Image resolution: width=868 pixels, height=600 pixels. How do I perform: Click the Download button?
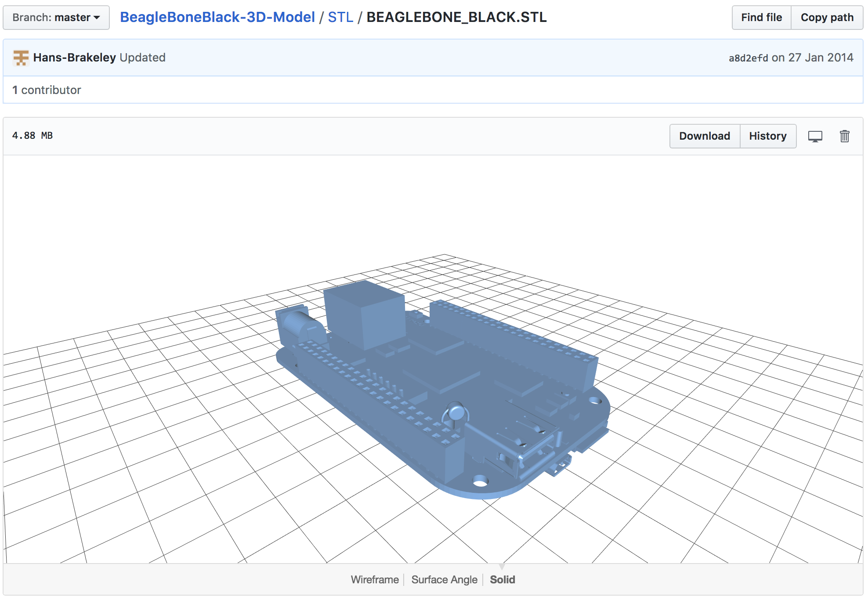[705, 136]
